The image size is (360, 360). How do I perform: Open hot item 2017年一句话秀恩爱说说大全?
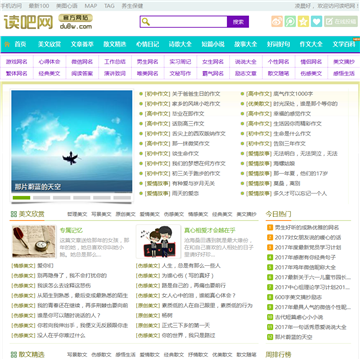pos(311,327)
